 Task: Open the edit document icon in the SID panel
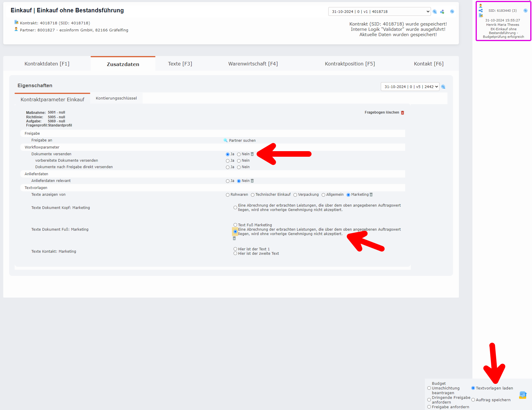click(481, 16)
